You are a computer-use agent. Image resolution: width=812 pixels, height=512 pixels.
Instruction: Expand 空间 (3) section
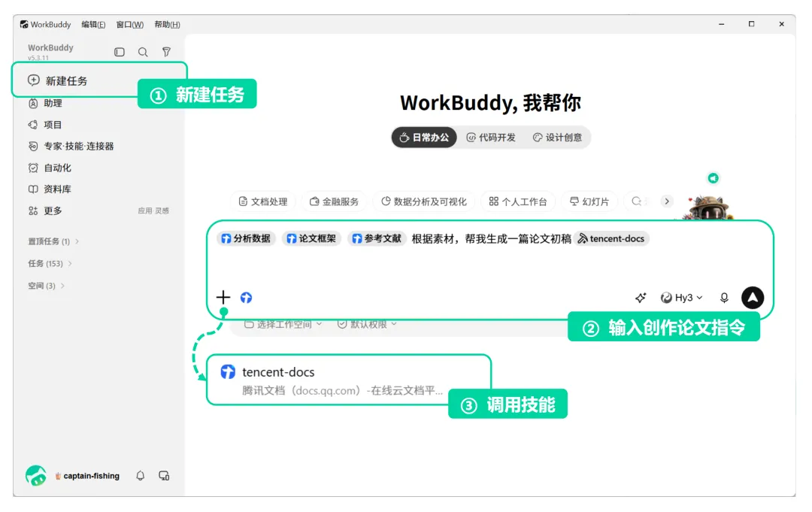tap(46, 286)
